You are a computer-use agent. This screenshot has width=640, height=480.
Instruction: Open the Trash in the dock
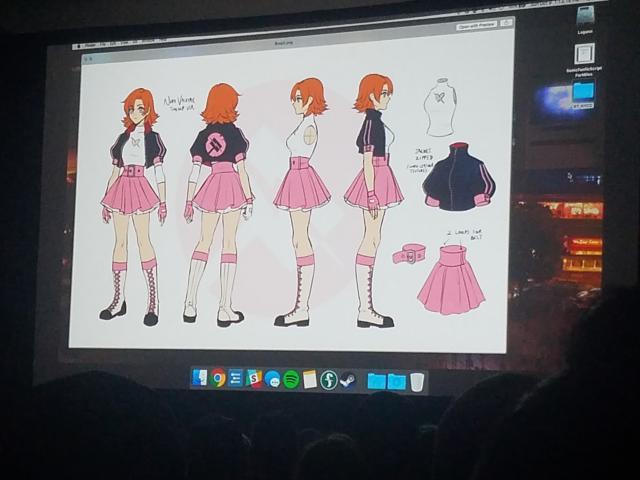pyautogui.click(x=417, y=381)
